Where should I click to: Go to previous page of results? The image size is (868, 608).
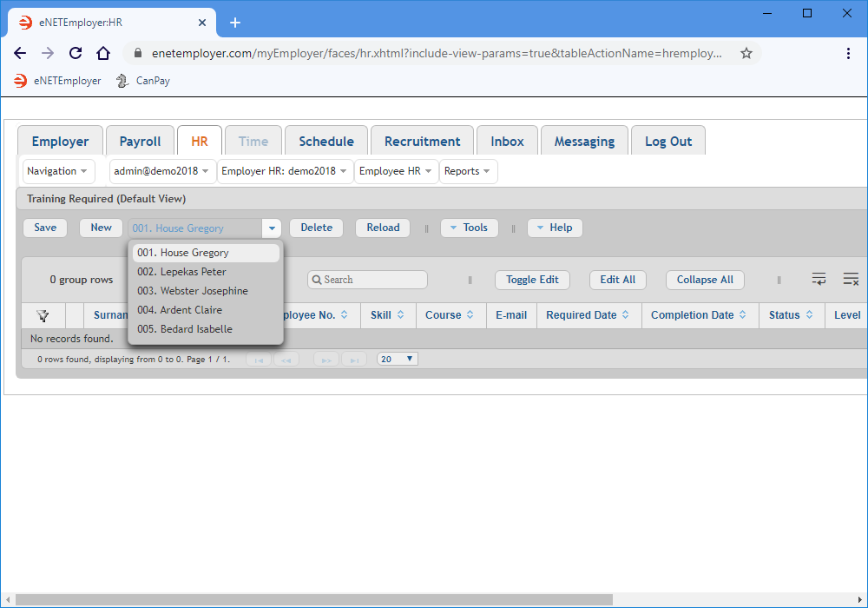(x=286, y=360)
